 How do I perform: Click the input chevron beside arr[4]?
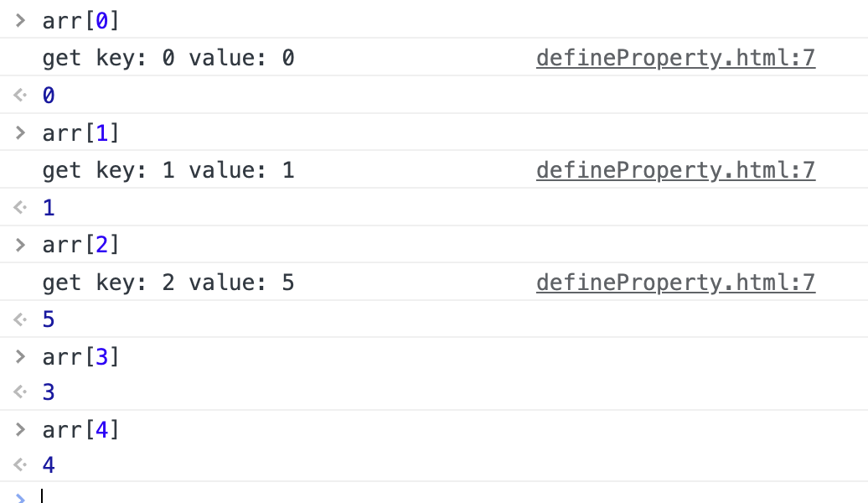point(21,429)
